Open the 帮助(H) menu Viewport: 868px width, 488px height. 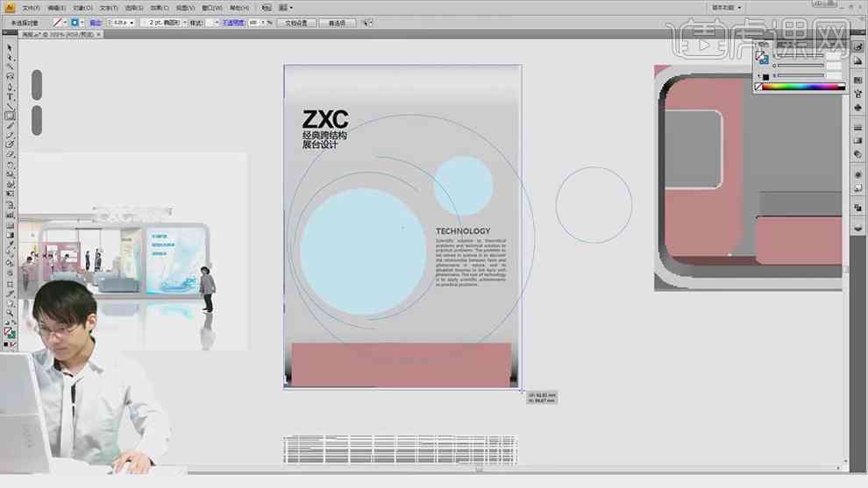pos(239,8)
